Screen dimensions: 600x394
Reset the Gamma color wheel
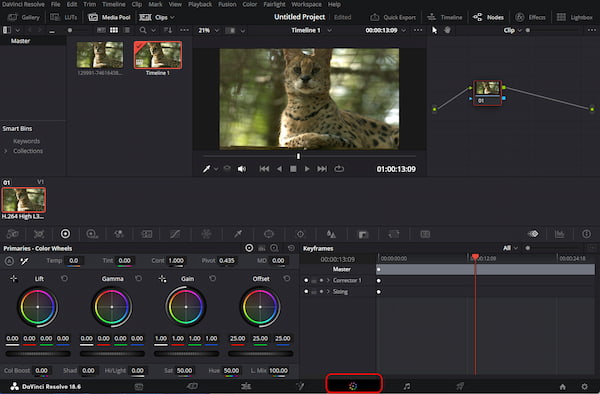(x=139, y=278)
